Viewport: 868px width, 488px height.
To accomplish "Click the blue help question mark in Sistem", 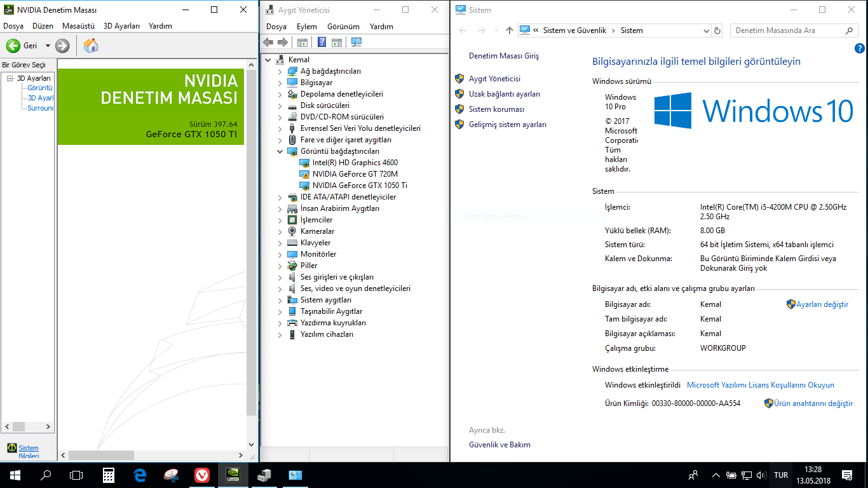I will pos(860,48).
